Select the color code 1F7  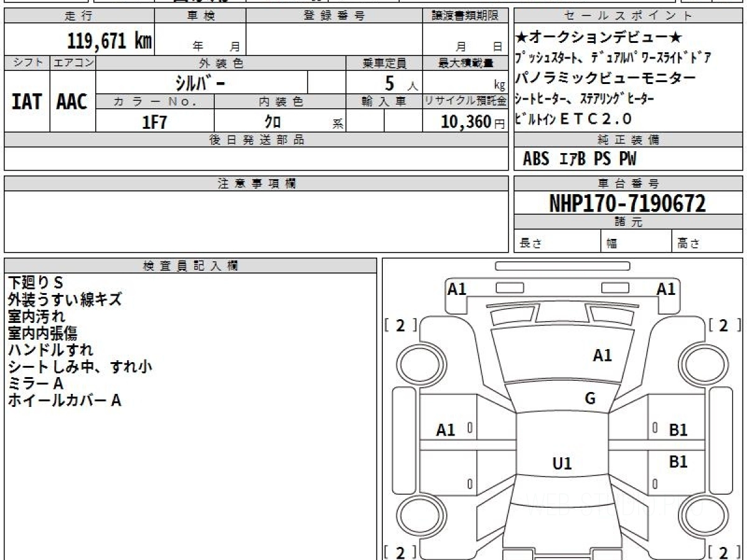(154, 121)
